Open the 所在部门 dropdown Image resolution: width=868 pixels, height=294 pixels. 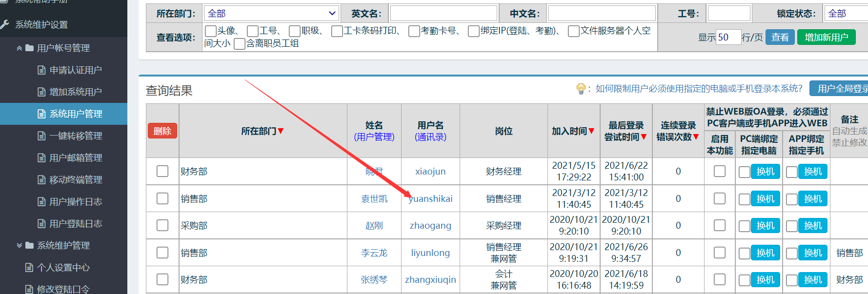pos(271,14)
